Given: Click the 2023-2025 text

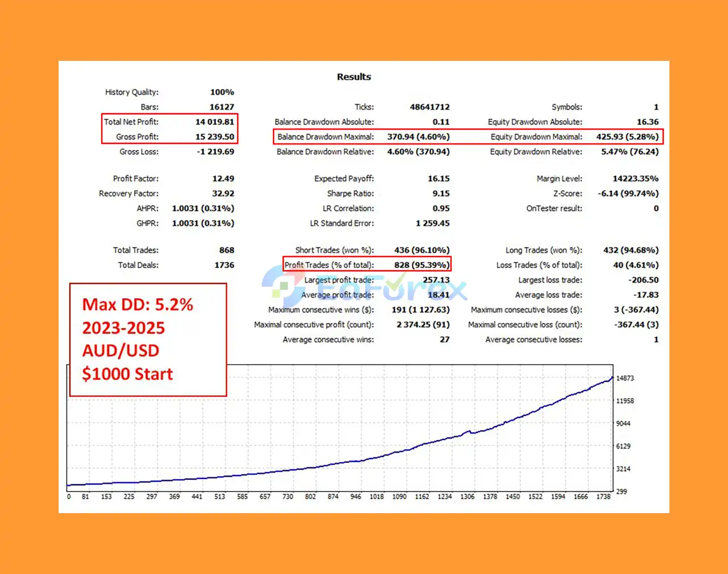Looking at the screenshot, I should coord(123,328).
